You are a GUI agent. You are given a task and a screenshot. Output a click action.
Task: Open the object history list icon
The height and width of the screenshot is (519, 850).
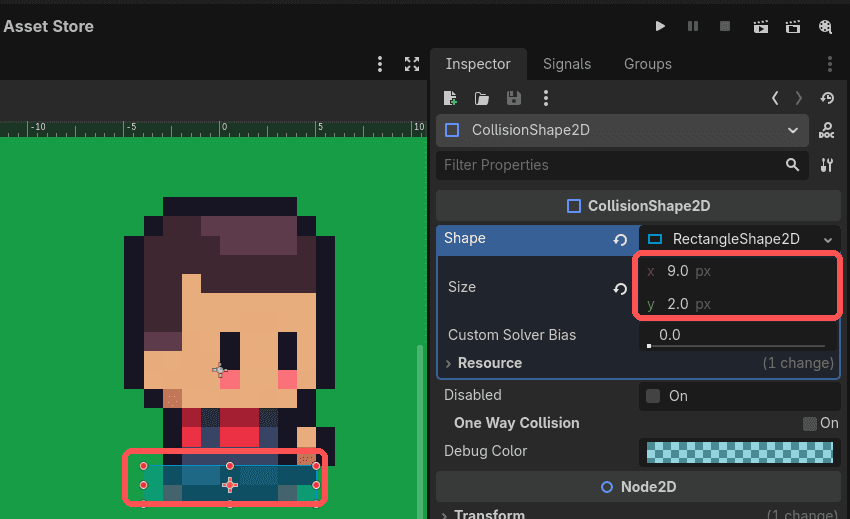tap(827, 98)
